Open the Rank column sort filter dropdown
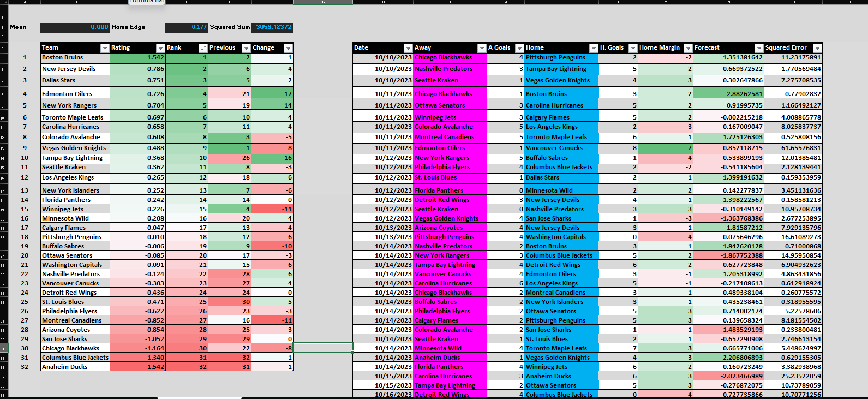868x399 pixels. (x=203, y=48)
